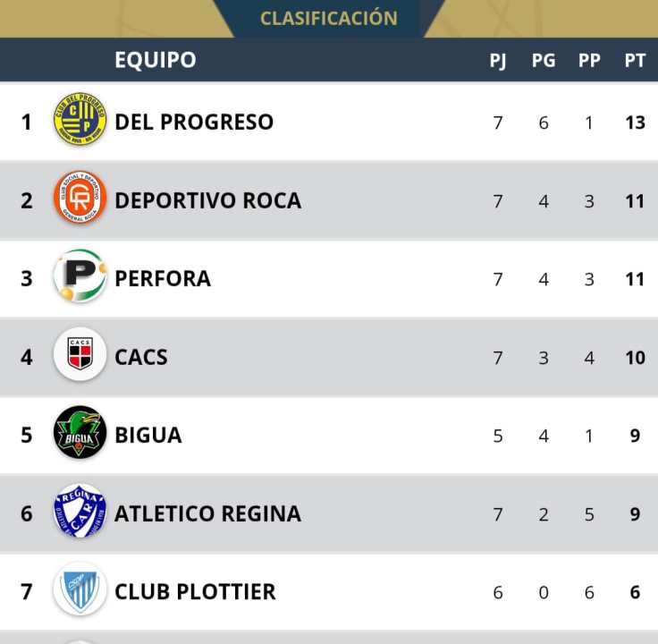658x644 pixels.
Task: Click the CACS team name
Action: [x=141, y=357]
